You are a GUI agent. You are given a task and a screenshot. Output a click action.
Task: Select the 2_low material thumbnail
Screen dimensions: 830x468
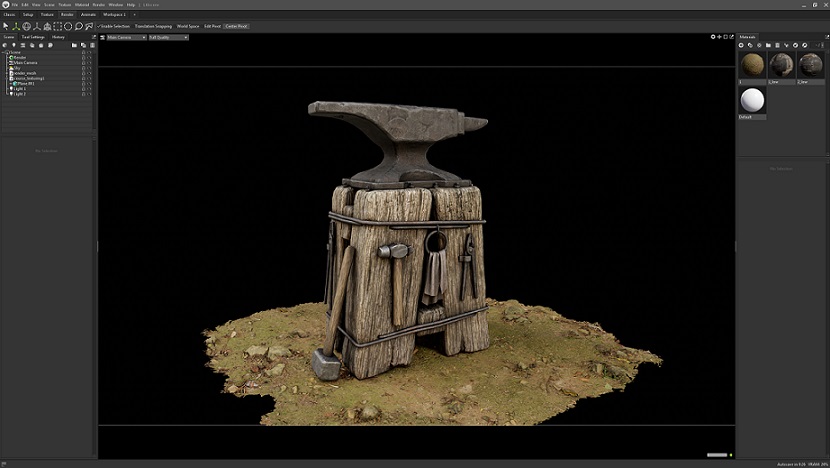(x=811, y=65)
